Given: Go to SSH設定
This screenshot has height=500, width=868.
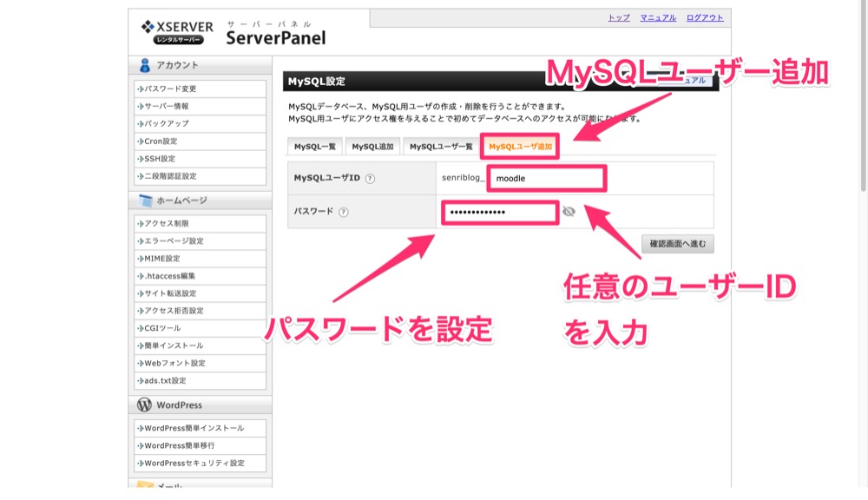Looking at the screenshot, I should point(200,158).
